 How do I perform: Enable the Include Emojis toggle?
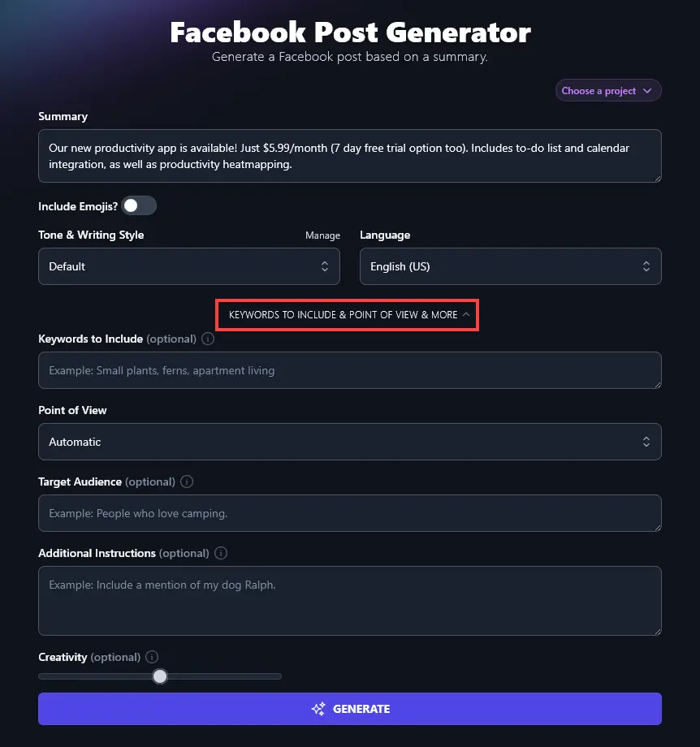coord(139,205)
